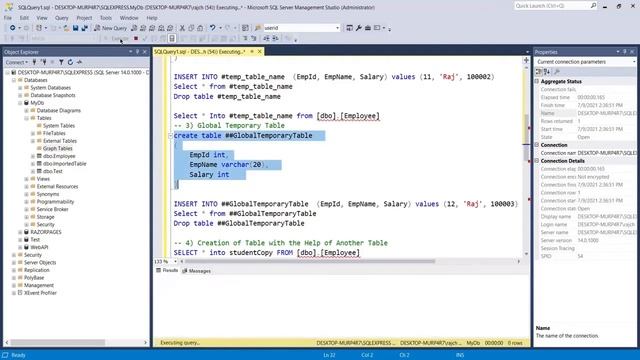Expand the System Databases node

20,88
